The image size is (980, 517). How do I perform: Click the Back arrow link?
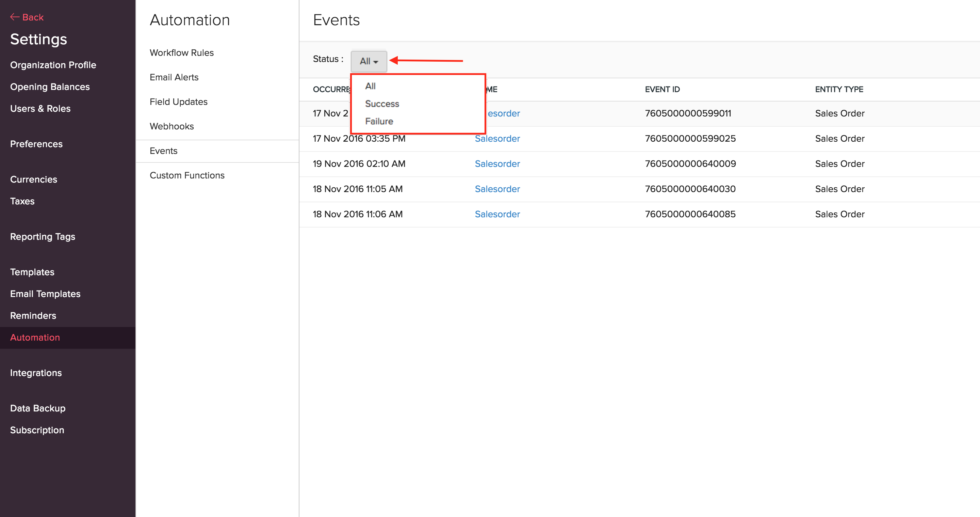[27, 17]
